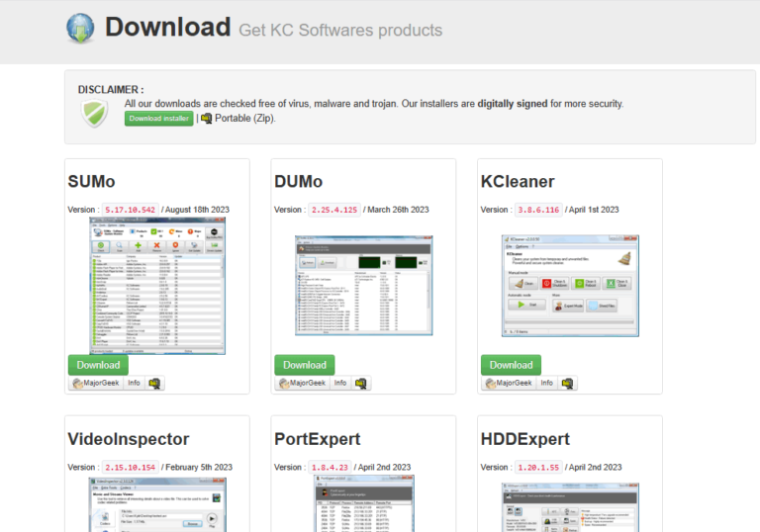
Task: Click the portable zip icon under KCleaner
Action: click(568, 383)
